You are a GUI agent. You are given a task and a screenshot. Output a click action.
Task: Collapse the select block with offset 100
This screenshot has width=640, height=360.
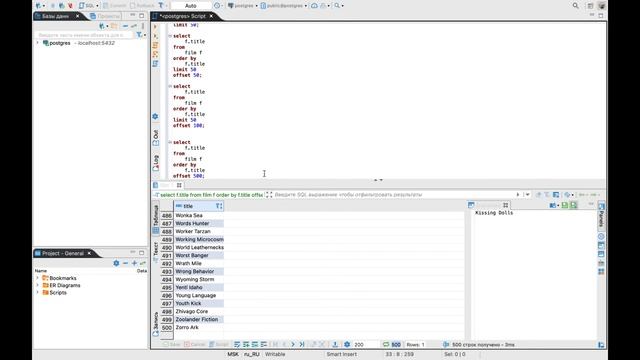[x=170, y=86]
